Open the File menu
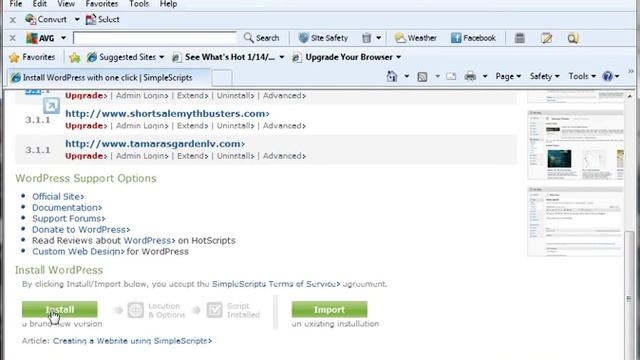This screenshot has width=640, height=360. (x=16, y=4)
